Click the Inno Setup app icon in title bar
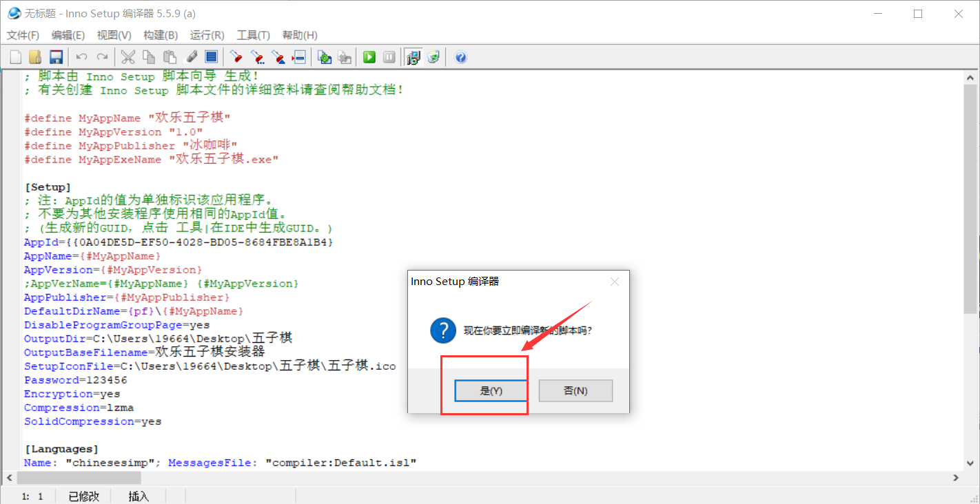Image resolution: width=980 pixels, height=504 pixels. click(14, 13)
